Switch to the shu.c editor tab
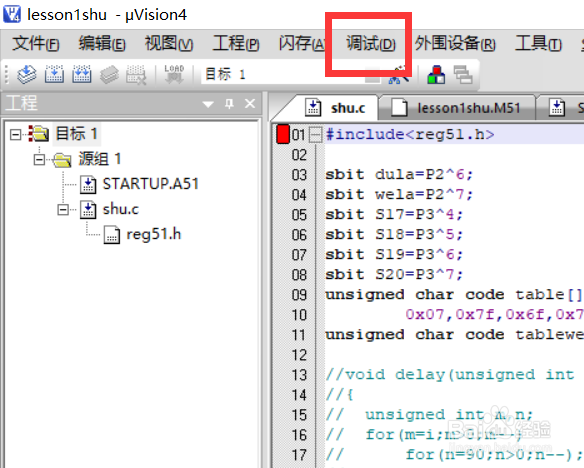 point(334,108)
